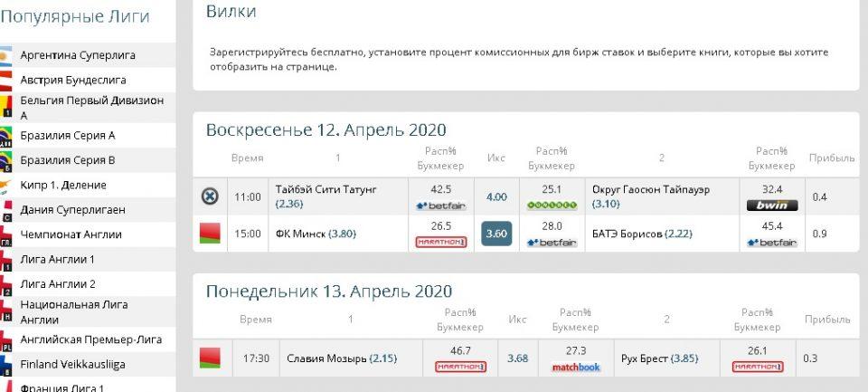Viewport: 868px width, 392px height.
Task: Click the Betfair logo under 42.5
Action: (440, 206)
